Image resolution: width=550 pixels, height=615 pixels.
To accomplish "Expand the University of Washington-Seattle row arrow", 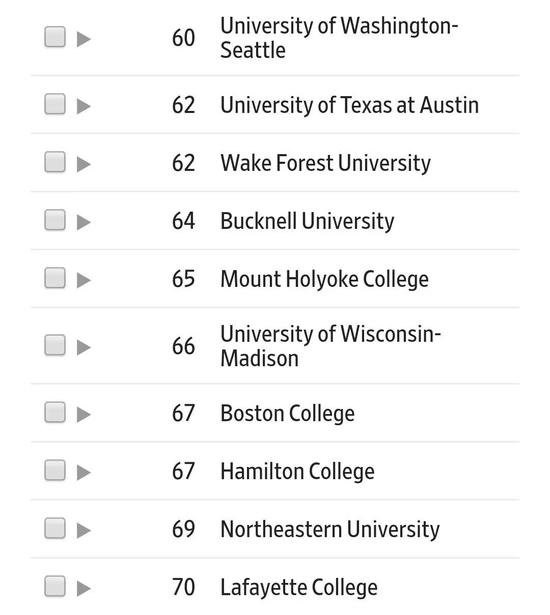I will (x=84, y=39).
